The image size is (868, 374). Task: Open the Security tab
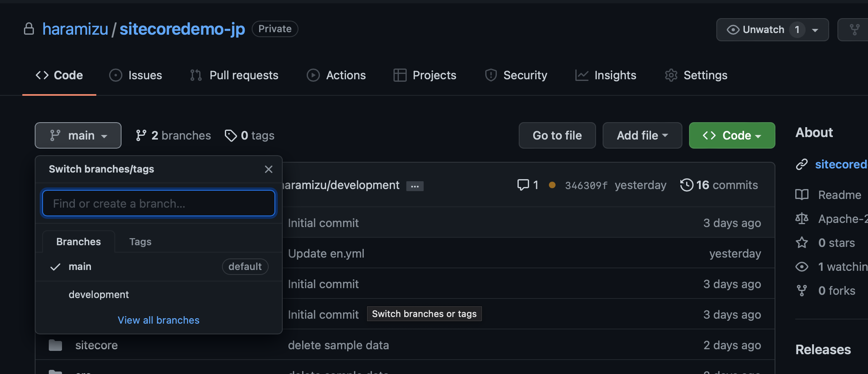[x=516, y=75]
